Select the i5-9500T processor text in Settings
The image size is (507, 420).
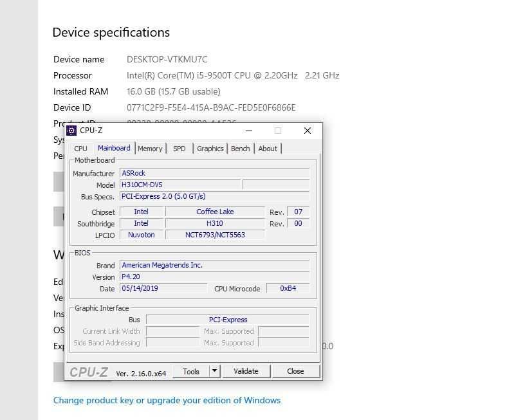click(x=233, y=76)
